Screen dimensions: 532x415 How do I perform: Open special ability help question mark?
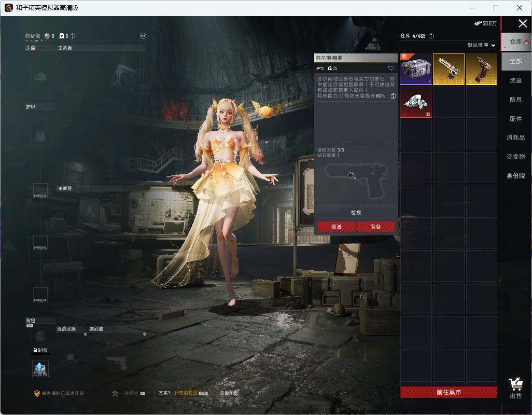coord(393,96)
